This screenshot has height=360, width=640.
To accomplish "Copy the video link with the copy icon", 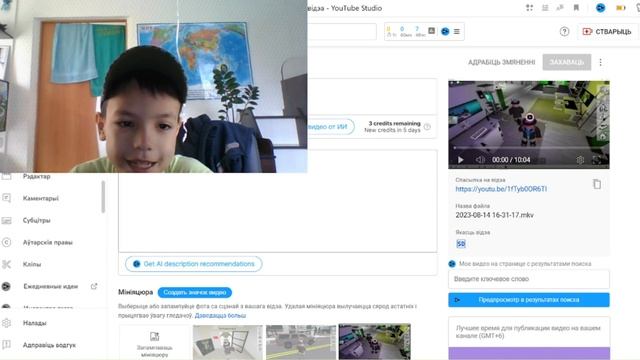I will (597, 184).
